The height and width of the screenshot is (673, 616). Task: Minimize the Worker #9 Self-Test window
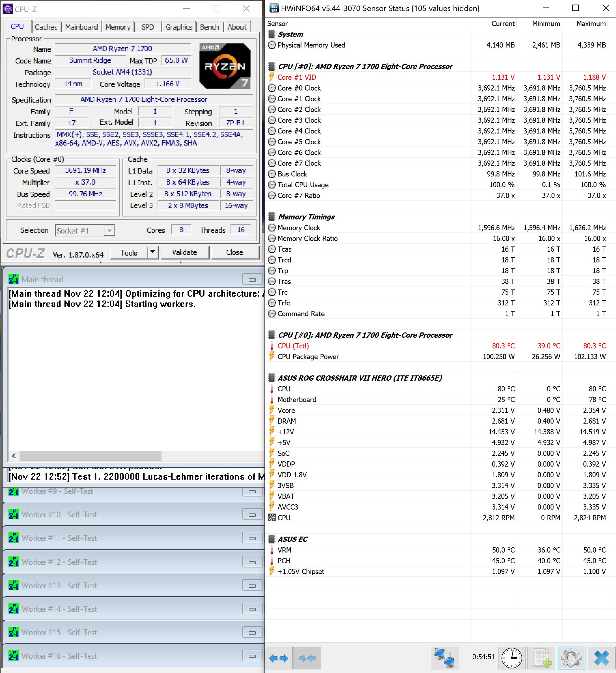click(x=252, y=491)
